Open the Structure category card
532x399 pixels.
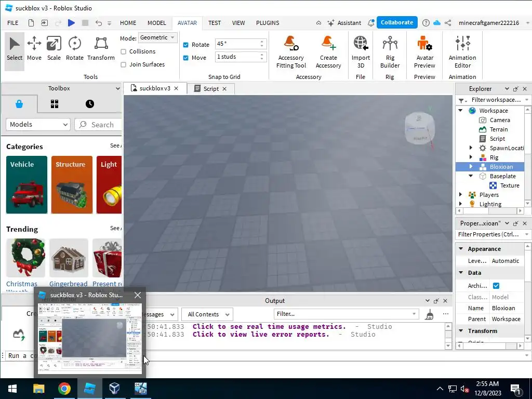click(72, 185)
